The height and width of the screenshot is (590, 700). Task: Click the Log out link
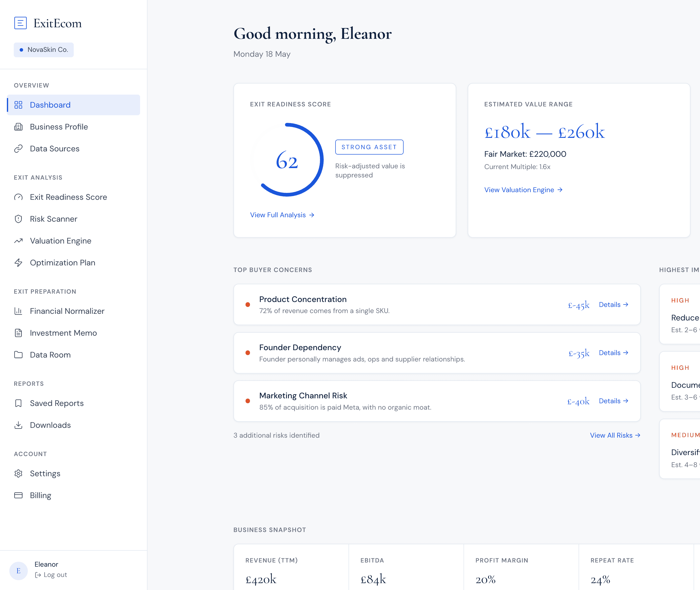click(x=51, y=575)
